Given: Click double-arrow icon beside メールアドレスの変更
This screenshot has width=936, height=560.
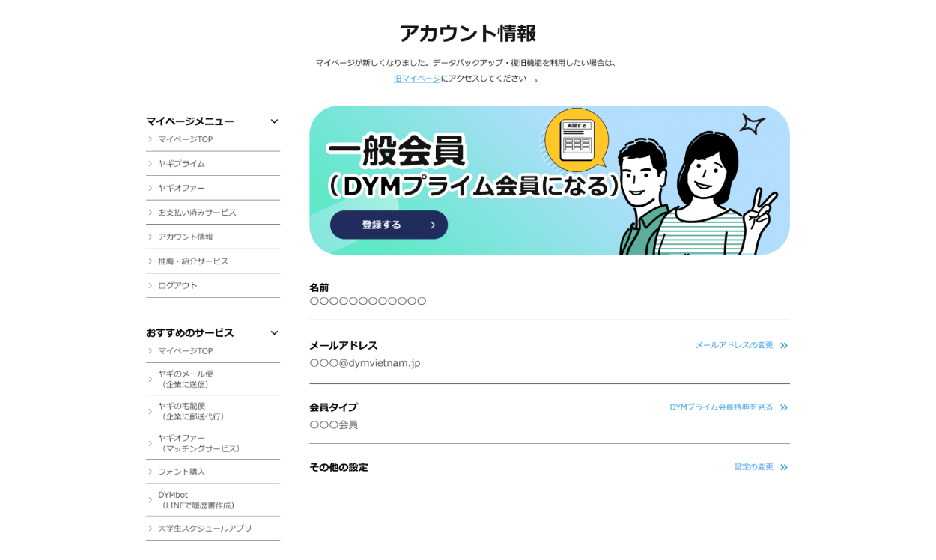Looking at the screenshot, I should [x=784, y=346].
